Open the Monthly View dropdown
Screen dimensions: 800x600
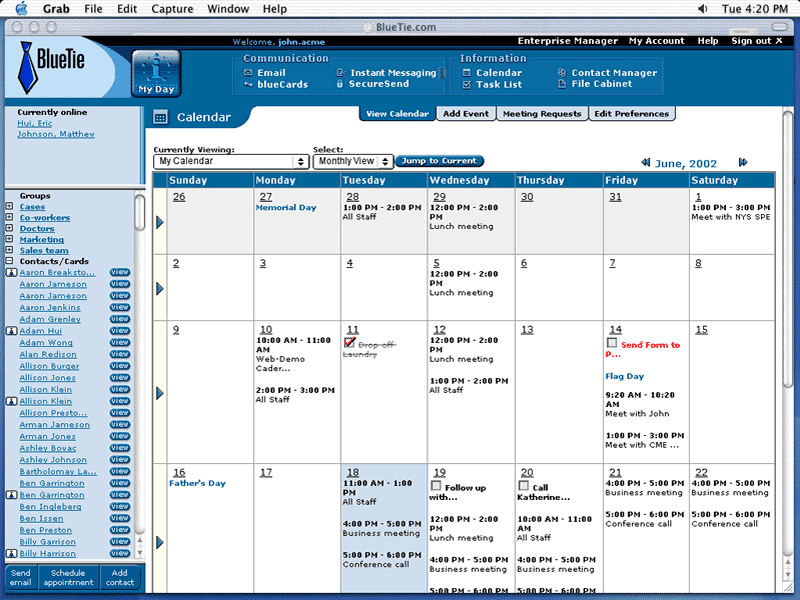353,161
